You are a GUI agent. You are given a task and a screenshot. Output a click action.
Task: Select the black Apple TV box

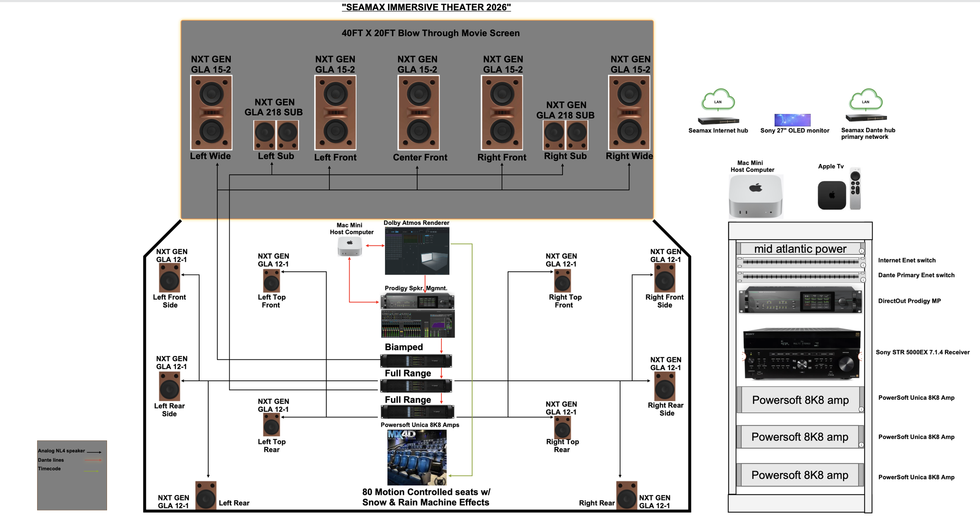pos(832,195)
